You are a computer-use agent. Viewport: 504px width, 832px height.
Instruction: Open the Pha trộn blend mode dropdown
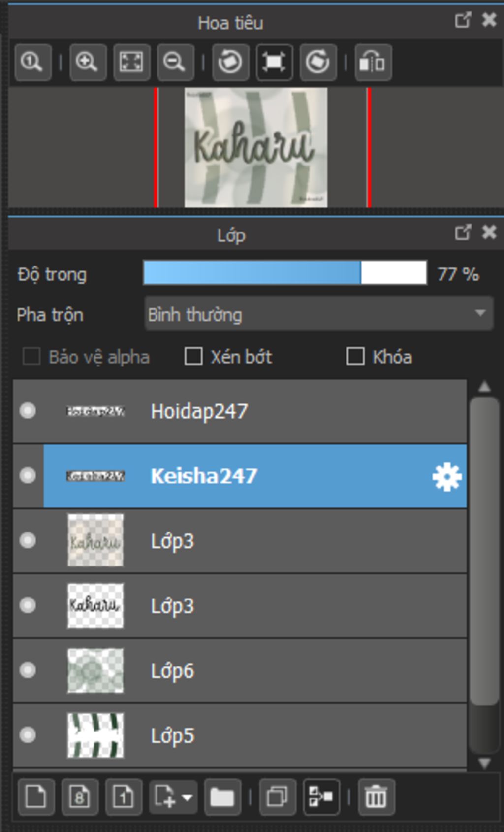click(x=318, y=314)
